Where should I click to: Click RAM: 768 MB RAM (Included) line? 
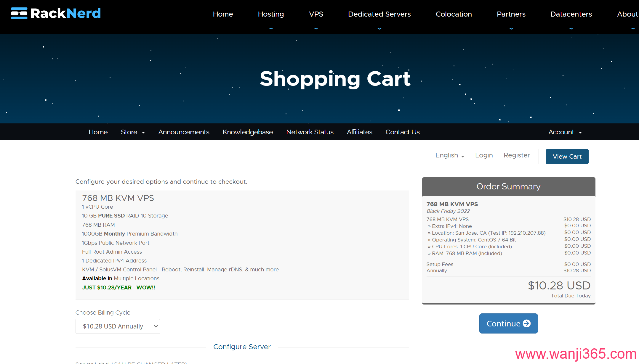point(465,253)
